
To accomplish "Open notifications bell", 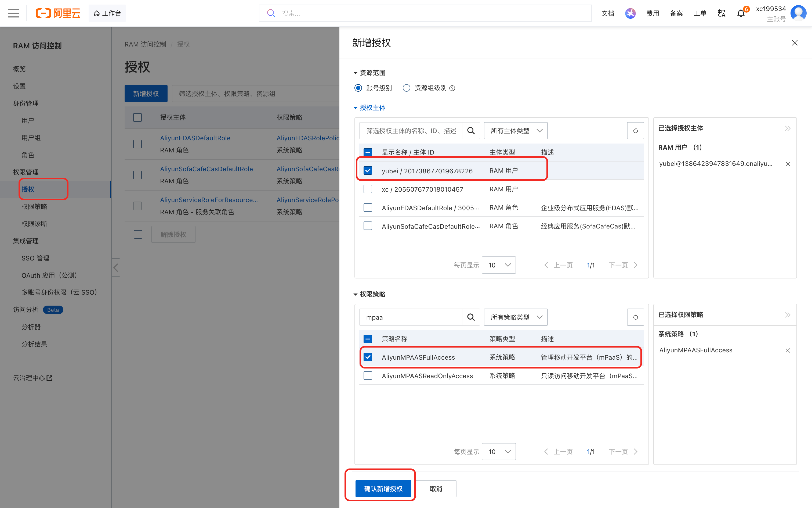I will (x=741, y=13).
